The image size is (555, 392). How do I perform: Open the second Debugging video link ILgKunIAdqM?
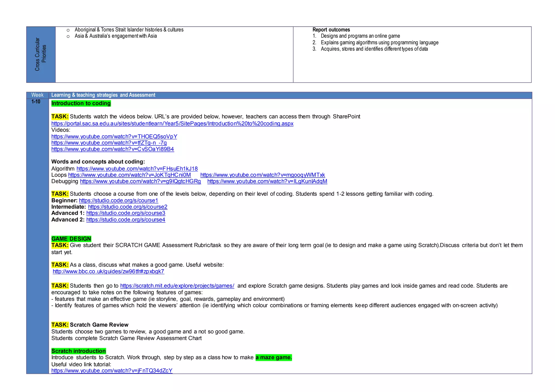[267, 181]
